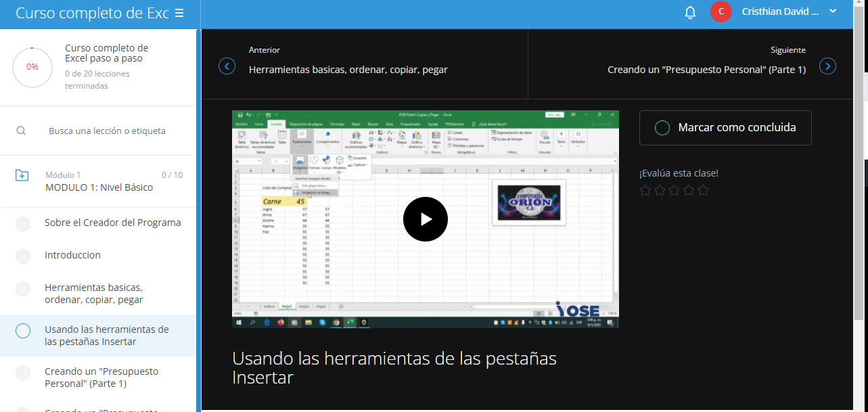Click the notification bell icon

pyautogui.click(x=690, y=12)
